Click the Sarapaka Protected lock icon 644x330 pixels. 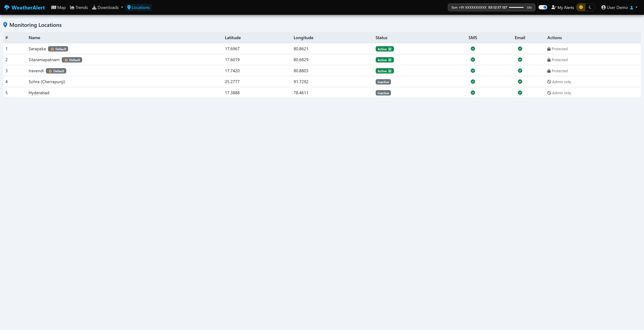[549, 49]
